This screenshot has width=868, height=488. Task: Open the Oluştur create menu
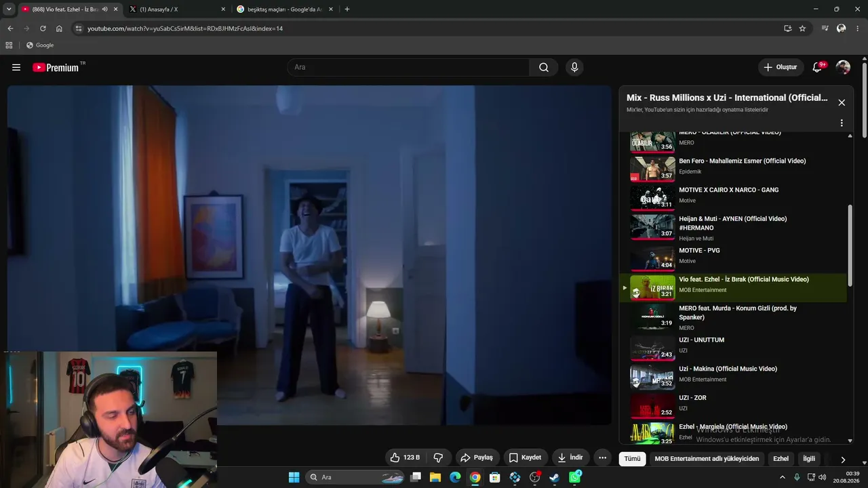click(781, 67)
